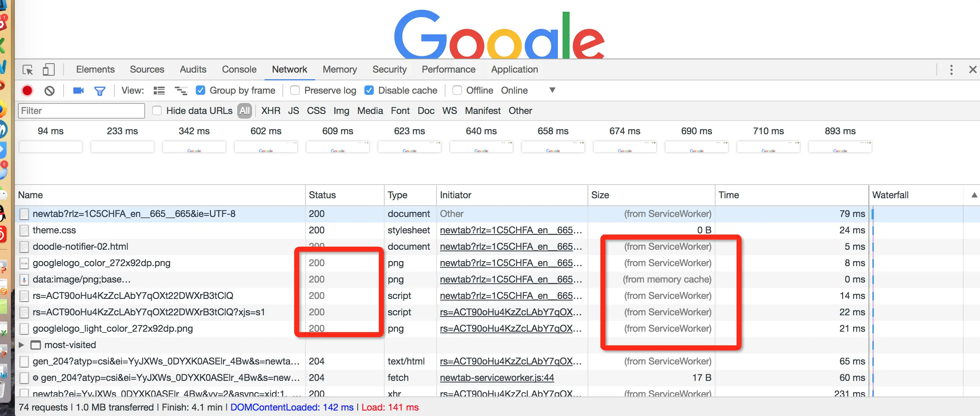
Task: Filter requests by Font
Action: (x=400, y=111)
